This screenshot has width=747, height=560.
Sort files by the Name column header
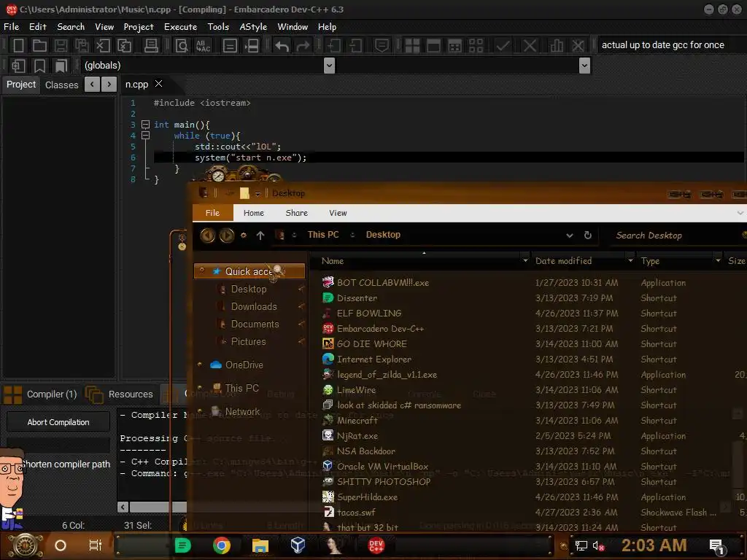[x=333, y=261]
